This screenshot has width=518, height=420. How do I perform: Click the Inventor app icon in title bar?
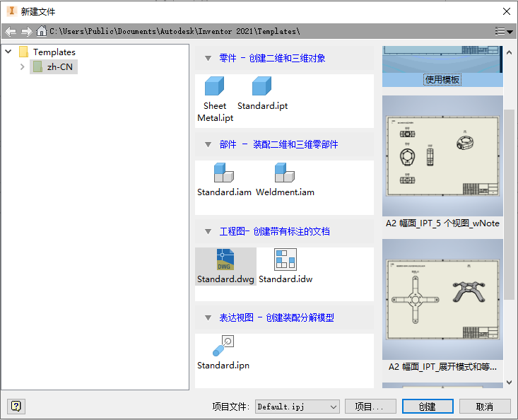pyautogui.click(x=11, y=11)
